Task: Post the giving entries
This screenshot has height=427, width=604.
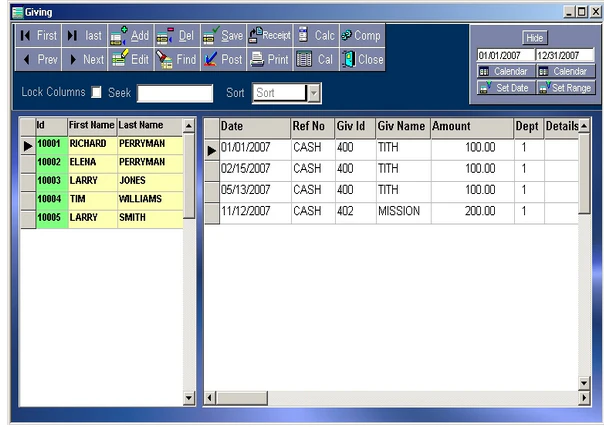Action: click(223, 59)
